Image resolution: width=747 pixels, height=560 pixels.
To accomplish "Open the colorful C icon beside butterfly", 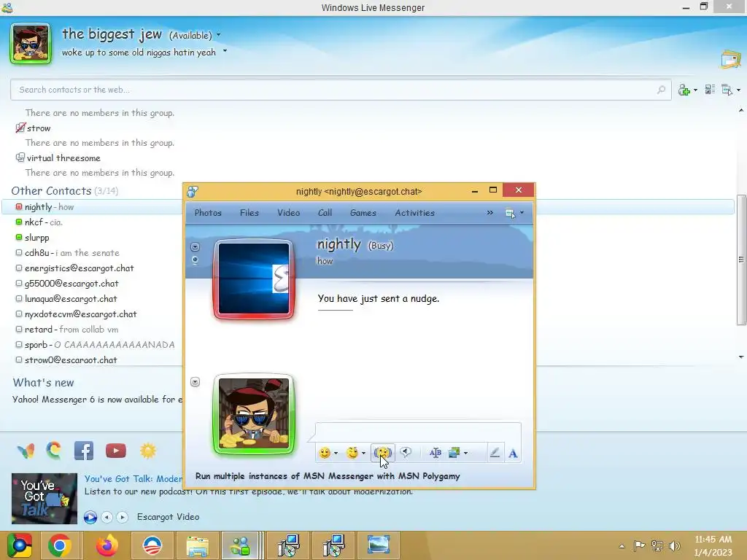I will click(x=54, y=451).
